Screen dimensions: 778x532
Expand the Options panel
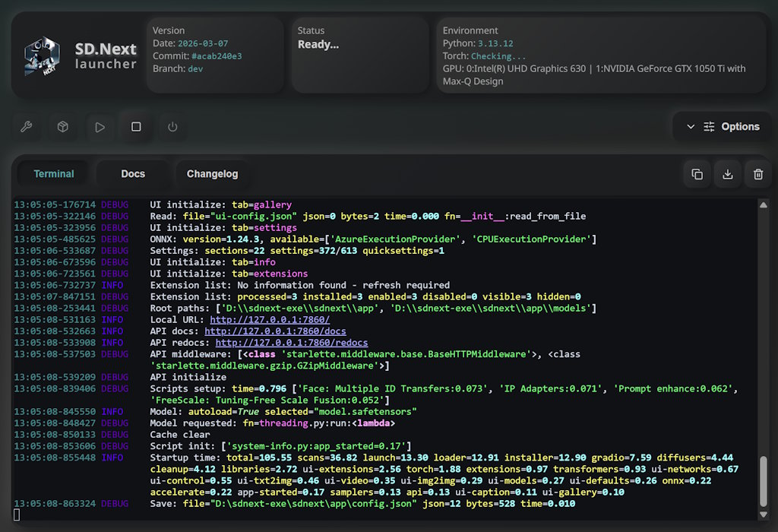(x=691, y=126)
